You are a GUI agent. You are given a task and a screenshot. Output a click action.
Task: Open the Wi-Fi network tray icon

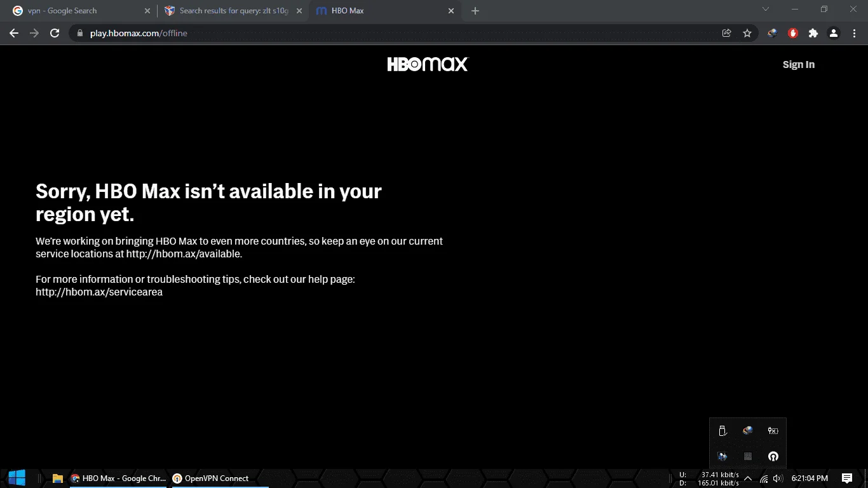point(764,478)
